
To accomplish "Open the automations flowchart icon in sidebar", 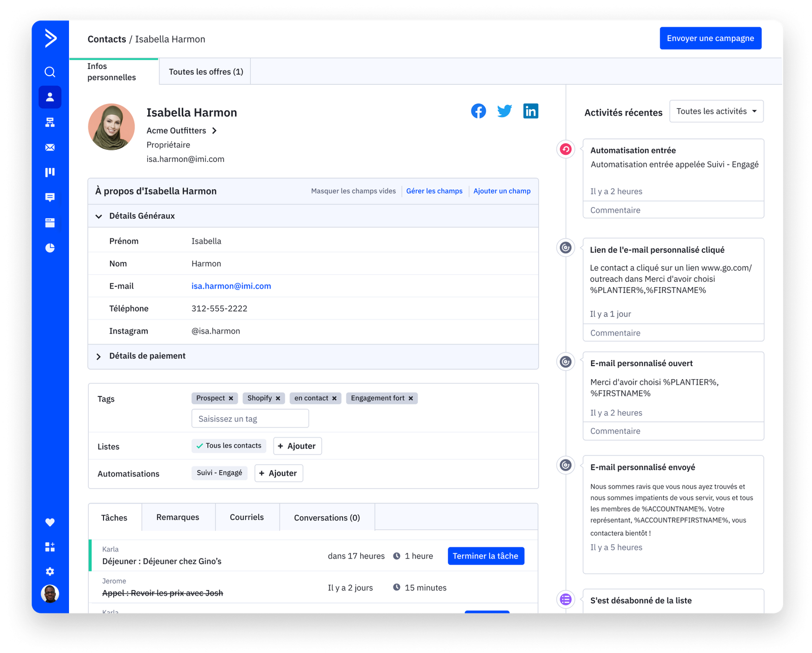I will [x=50, y=122].
